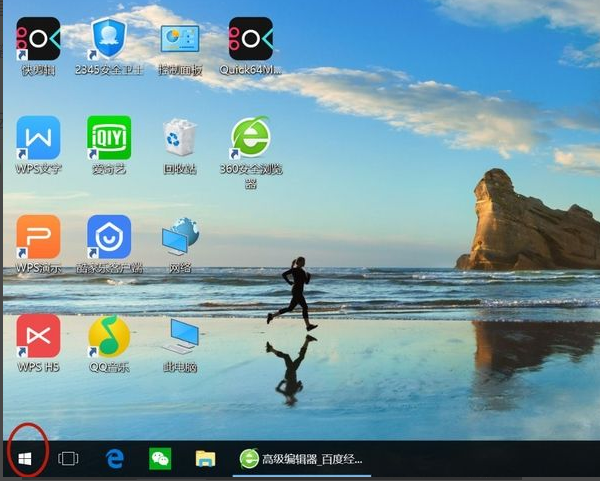
Task: Click the red WPS H5 icon
Action: tap(38, 336)
